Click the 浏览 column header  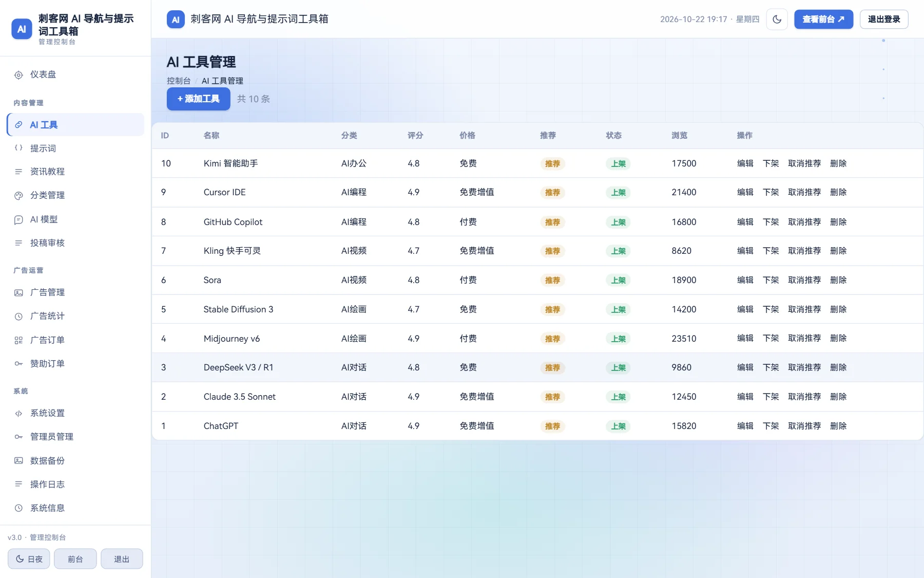[679, 136]
